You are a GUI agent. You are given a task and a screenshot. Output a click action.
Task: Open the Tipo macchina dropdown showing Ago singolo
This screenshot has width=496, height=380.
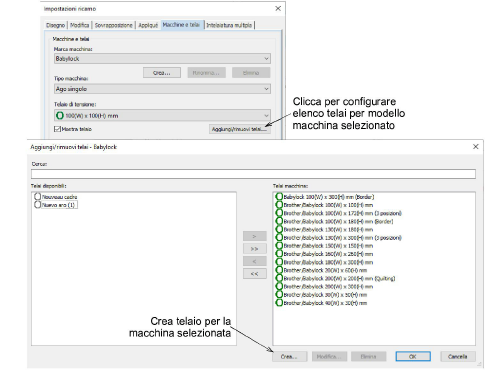pos(162,89)
